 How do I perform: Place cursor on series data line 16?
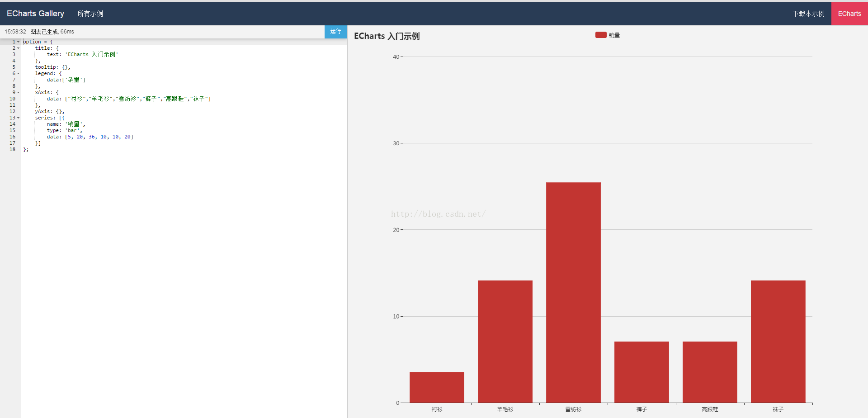(90, 137)
